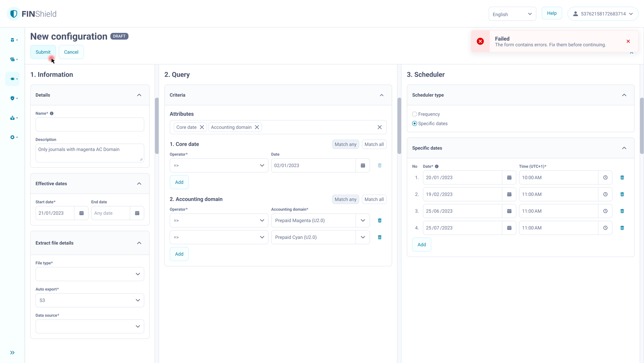Image resolution: width=644 pixels, height=363 pixels.
Task: Toggle Match all for Accounting domain
Action: [x=374, y=199]
